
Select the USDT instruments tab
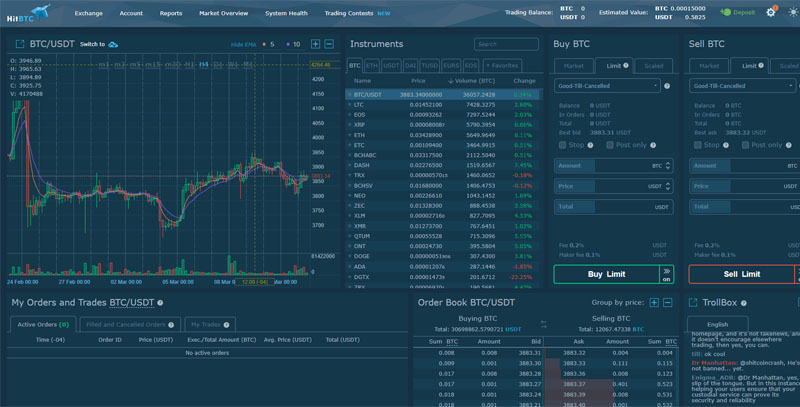[x=391, y=66]
